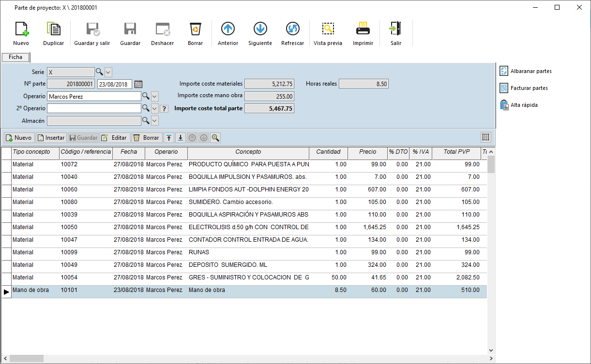Open Vista previa print preview
591x364 pixels.
coord(328,29)
